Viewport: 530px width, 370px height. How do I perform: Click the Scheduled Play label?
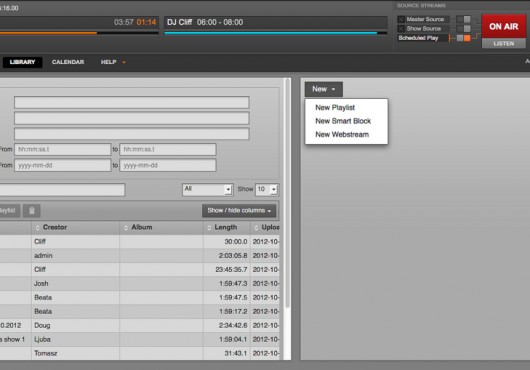(x=418, y=38)
